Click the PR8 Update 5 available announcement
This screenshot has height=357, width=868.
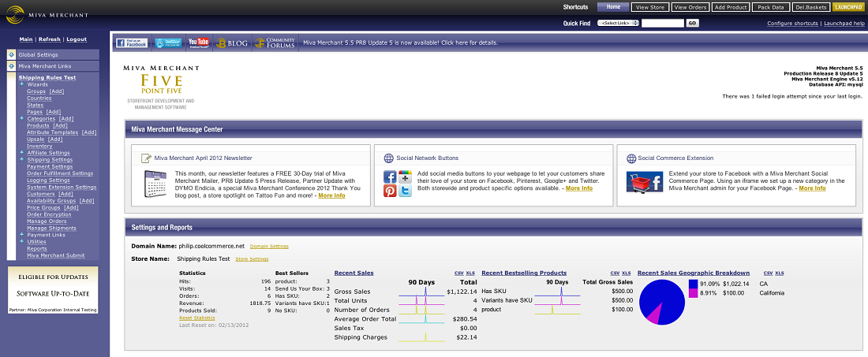(400, 43)
